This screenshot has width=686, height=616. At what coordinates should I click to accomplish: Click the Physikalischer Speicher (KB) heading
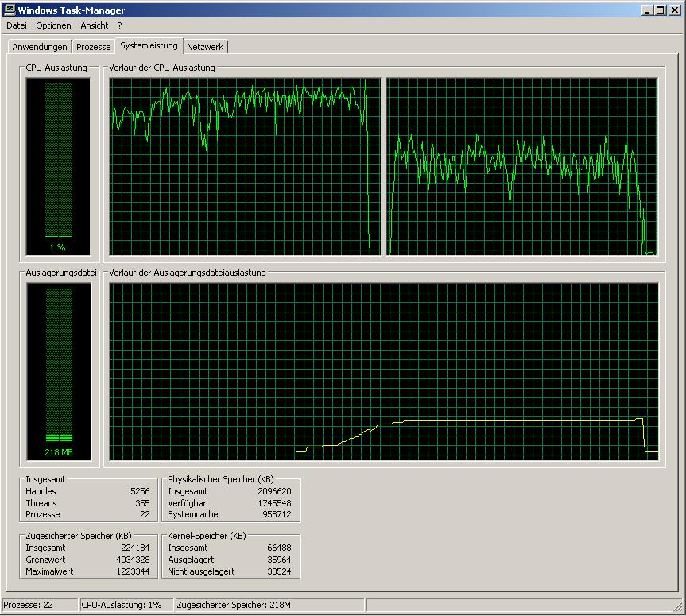coord(221,479)
